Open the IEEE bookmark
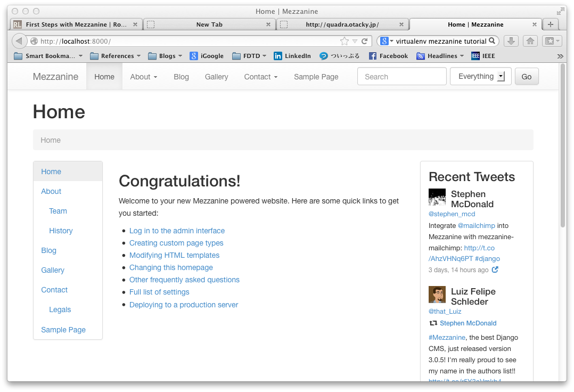This screenshot has width=574, height=392. click(x=483, y=56)
